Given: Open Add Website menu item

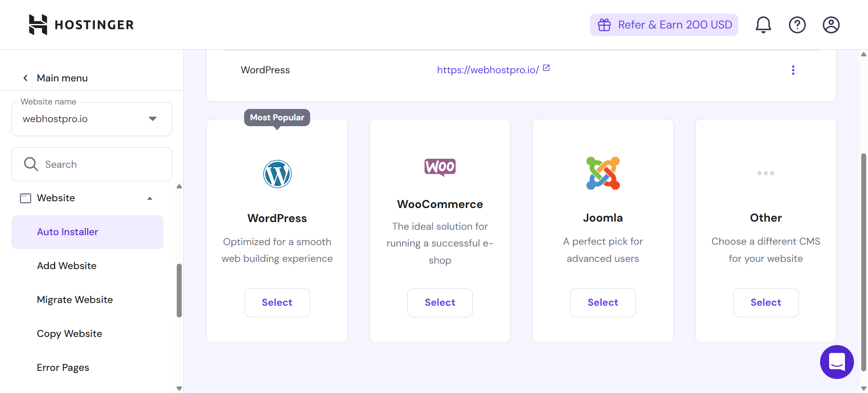Looking at the screenshot, I should pos(67,266).
